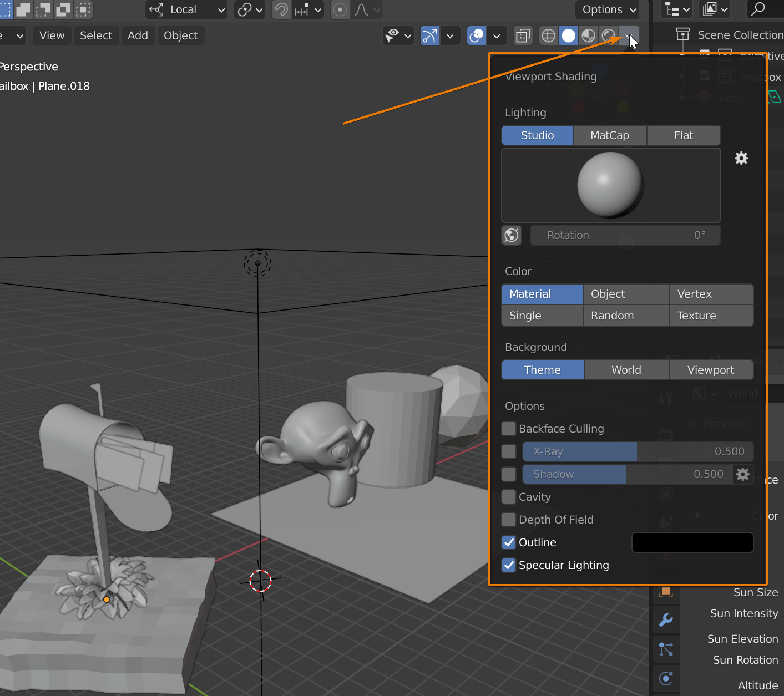
Task: Select the Modifier properties wrench tab
Action: [665, 620]
